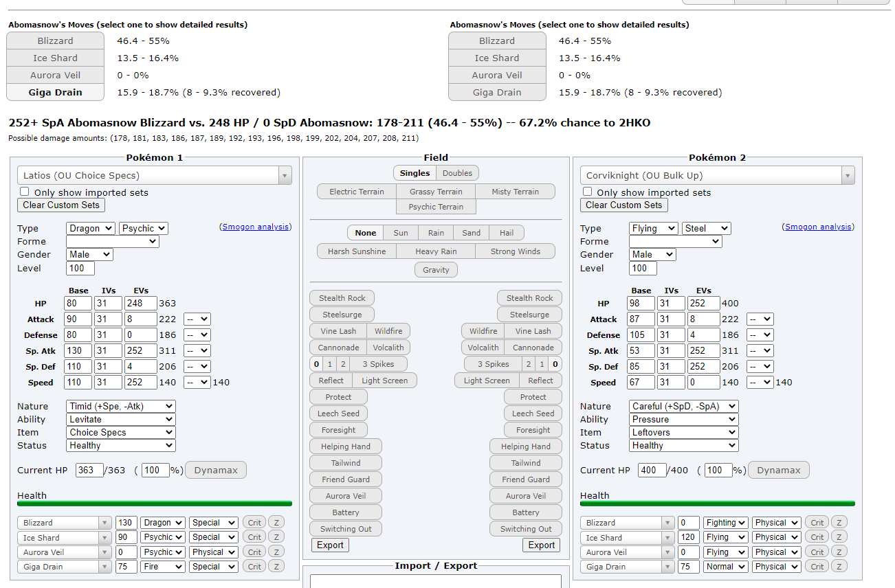Open Pokémon 1 first type dropdown (Dragon)
This screenshot has height=588, width=895.
pyautogui.click(x=91, y=228)
